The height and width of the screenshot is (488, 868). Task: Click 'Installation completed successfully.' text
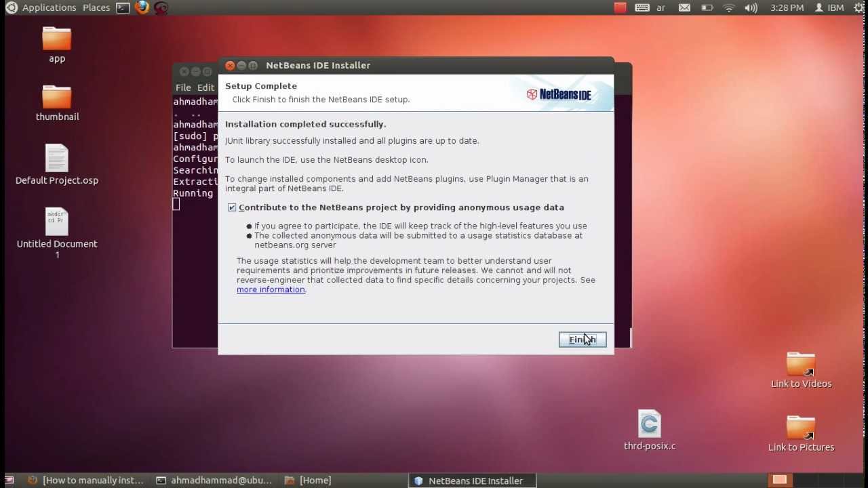(x=305, y=124)
